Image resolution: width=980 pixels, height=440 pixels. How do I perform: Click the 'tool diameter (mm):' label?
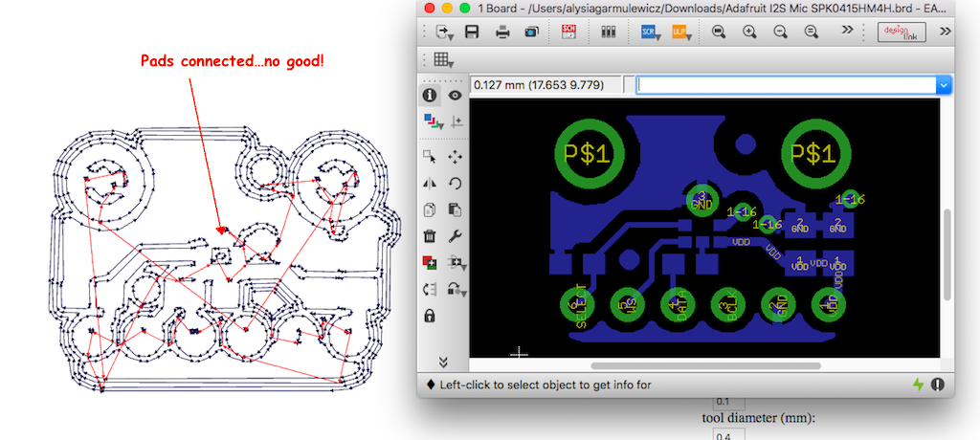coord(758,418)
